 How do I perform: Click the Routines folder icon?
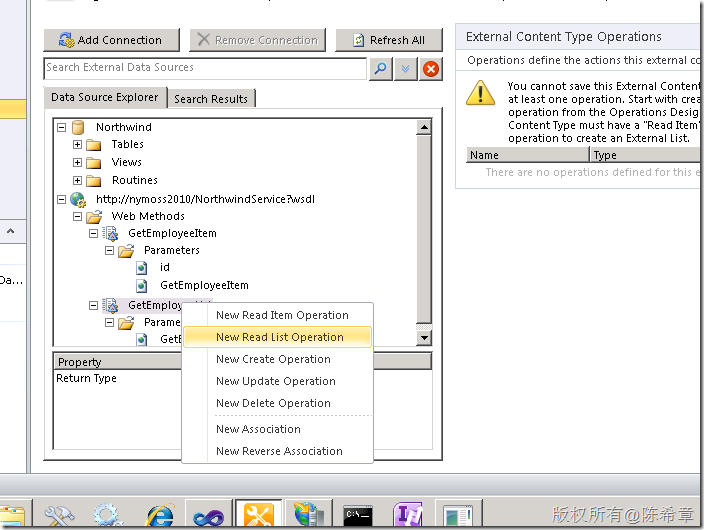click(93, 181)
